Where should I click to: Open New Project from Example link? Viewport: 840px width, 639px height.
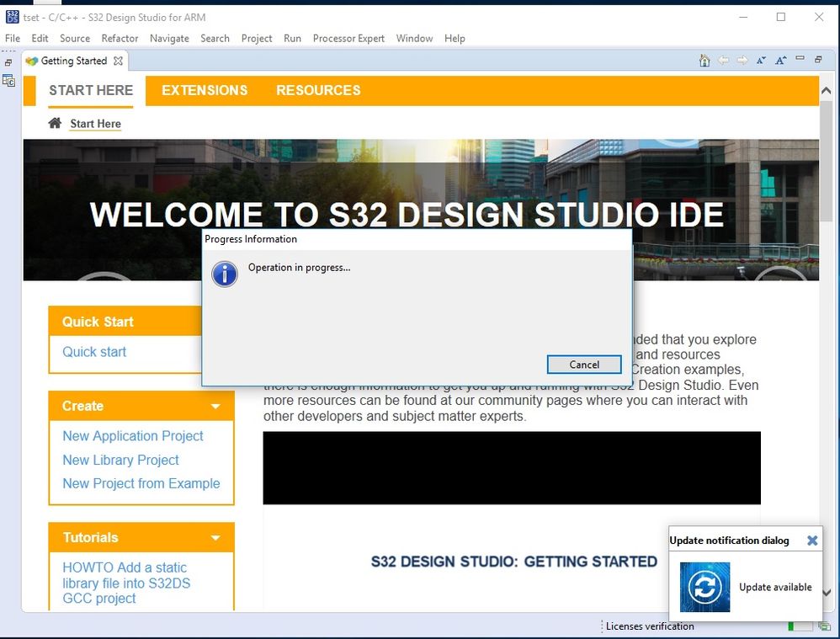[x=141, y=483]
